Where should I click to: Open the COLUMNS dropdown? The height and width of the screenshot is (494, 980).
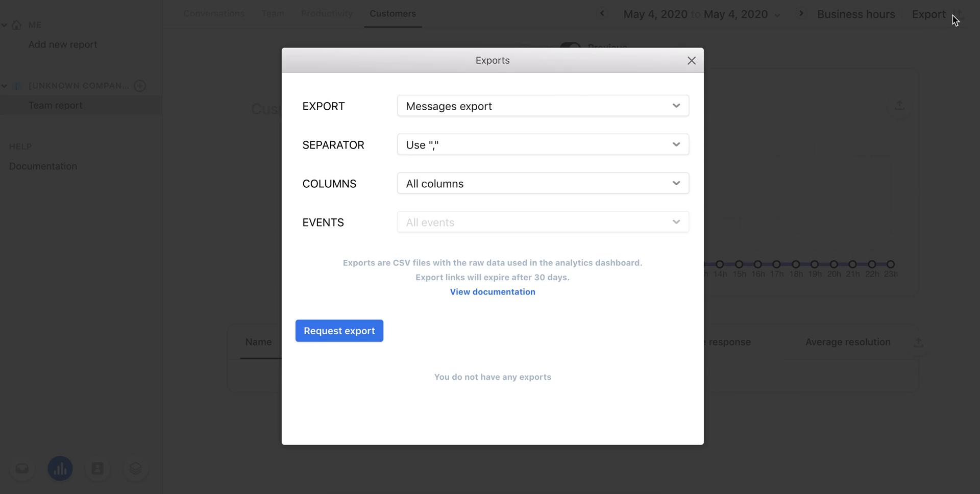click(x=543, y=183)
